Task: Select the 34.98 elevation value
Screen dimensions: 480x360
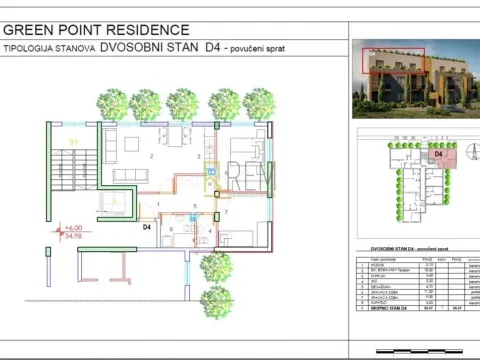Action: (x=73, y=236)
